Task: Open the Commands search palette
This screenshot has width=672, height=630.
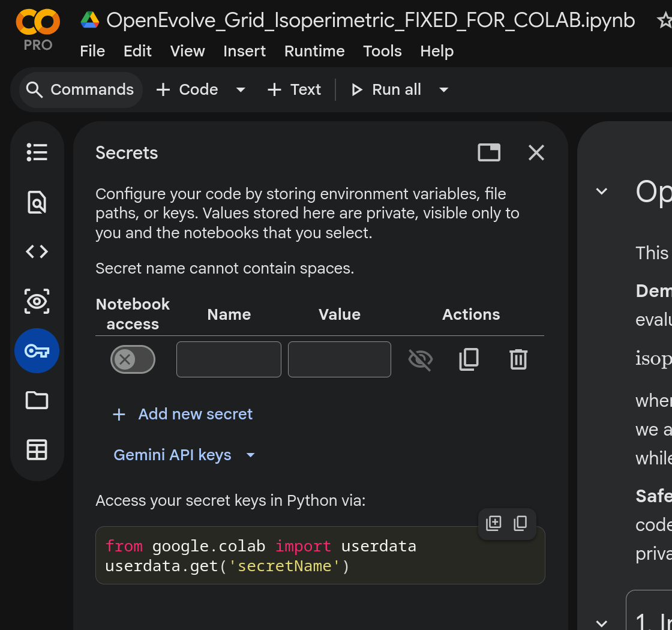Action: coord(80,89)
